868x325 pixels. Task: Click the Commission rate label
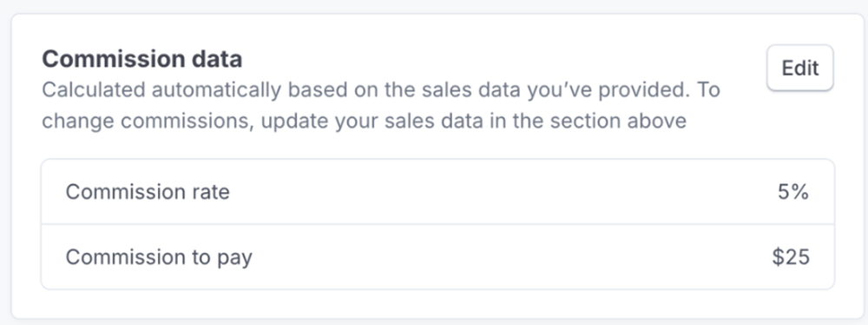click(148, 192)
